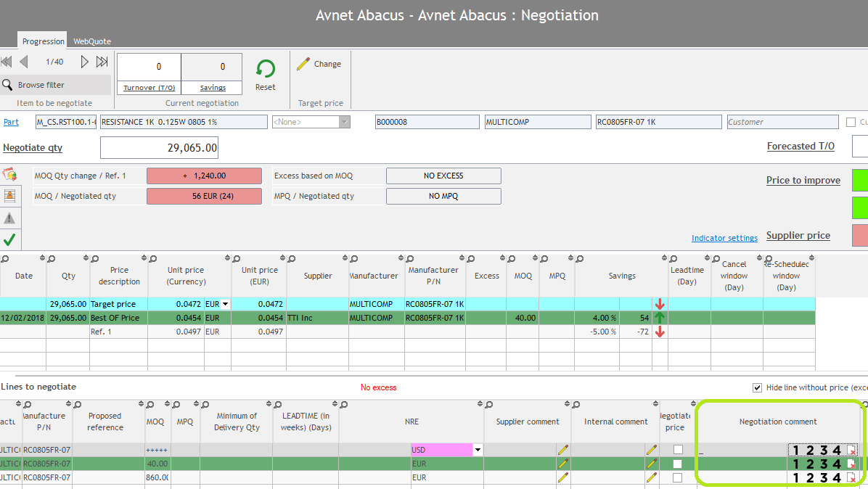Open the Indicator settings link
The height and width of the screenshot is (489, 868).
(724, 238)
